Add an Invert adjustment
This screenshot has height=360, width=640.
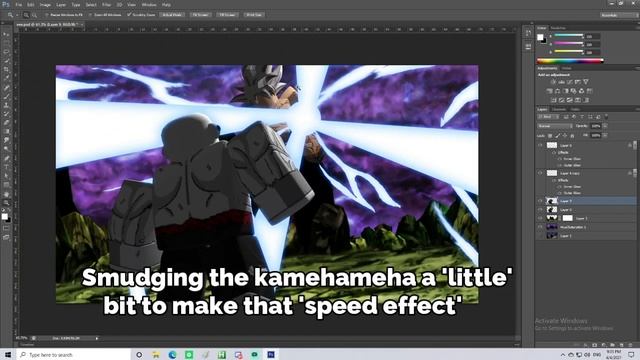pyautogui.click(x=553, y=100)
